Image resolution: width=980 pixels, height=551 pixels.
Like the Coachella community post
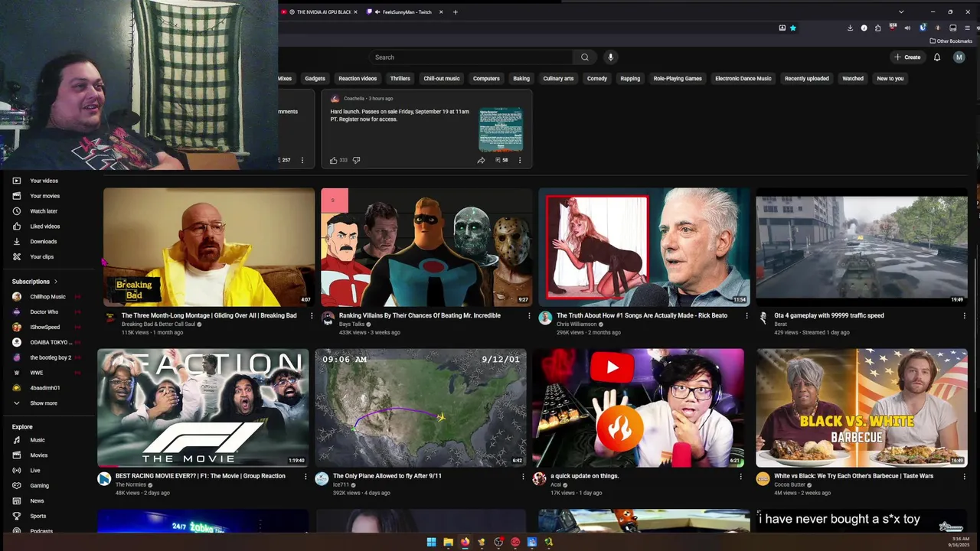334,160
